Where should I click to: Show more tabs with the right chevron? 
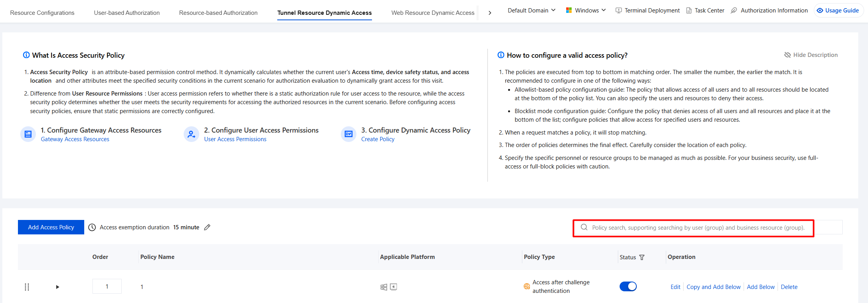click(x=490, y=13)
